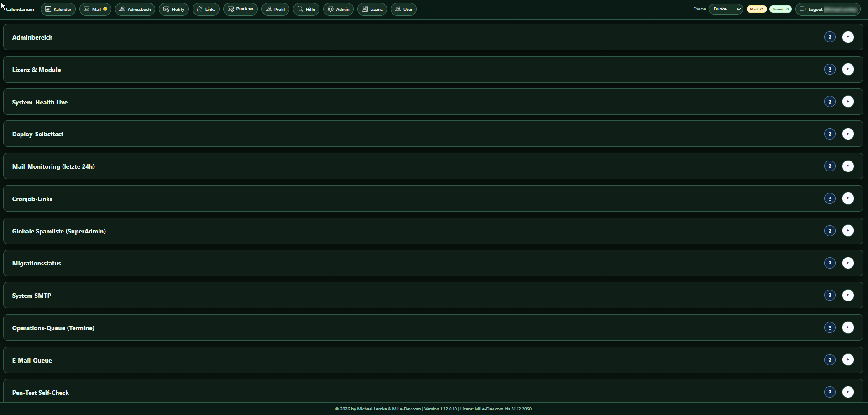Expand the Lizenz & Module panel
Viewport: 868px width, 415px height.
848,69
